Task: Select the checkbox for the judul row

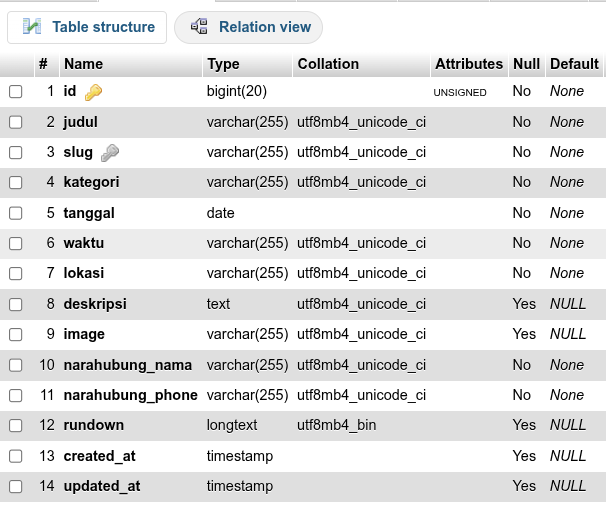Action: (15, 122)
